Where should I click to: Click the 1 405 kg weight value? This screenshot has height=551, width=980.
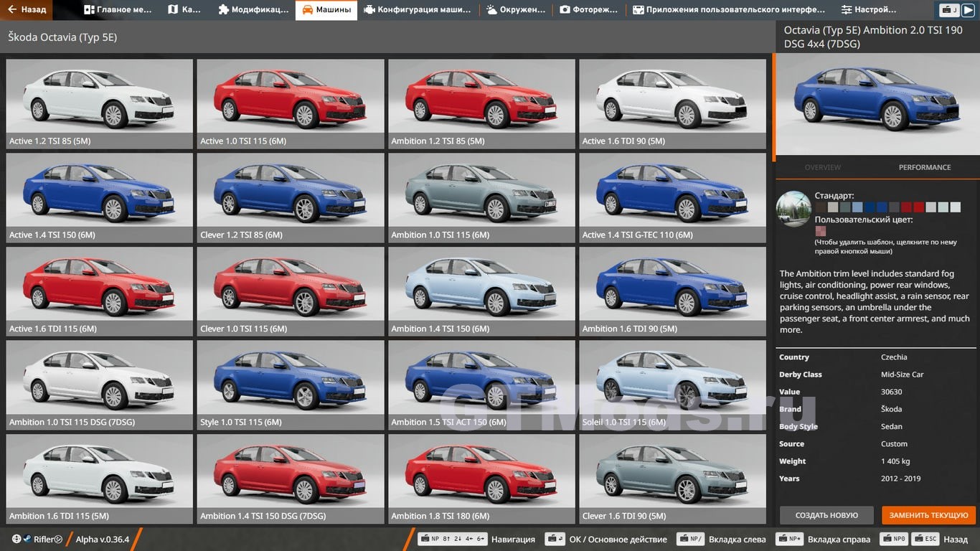895,461
